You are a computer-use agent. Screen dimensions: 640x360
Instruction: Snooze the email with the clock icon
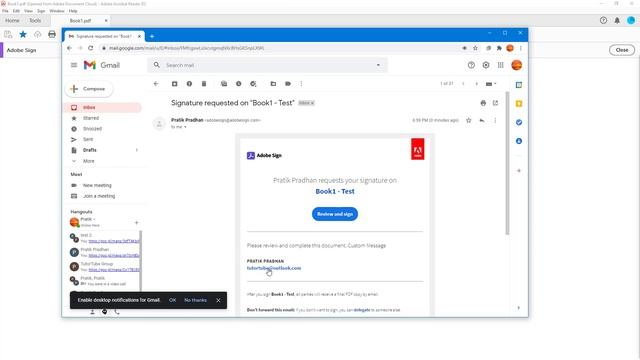pyautogui.click(x=239, y=84)
